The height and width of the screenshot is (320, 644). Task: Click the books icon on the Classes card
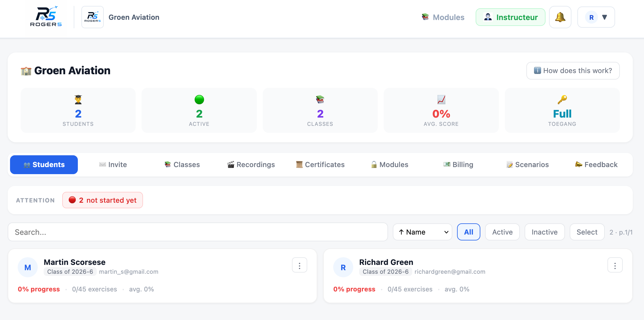(x=320, y=100)
